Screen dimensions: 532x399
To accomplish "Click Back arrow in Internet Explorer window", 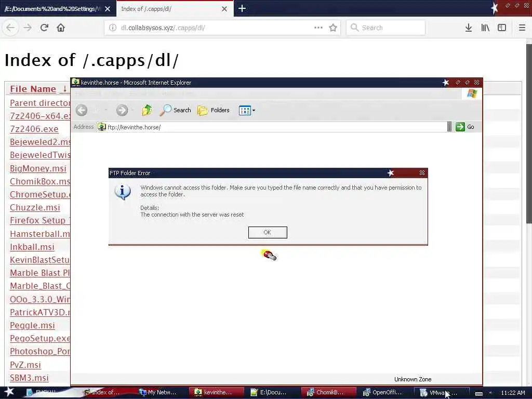I will (x=82, y=110).
